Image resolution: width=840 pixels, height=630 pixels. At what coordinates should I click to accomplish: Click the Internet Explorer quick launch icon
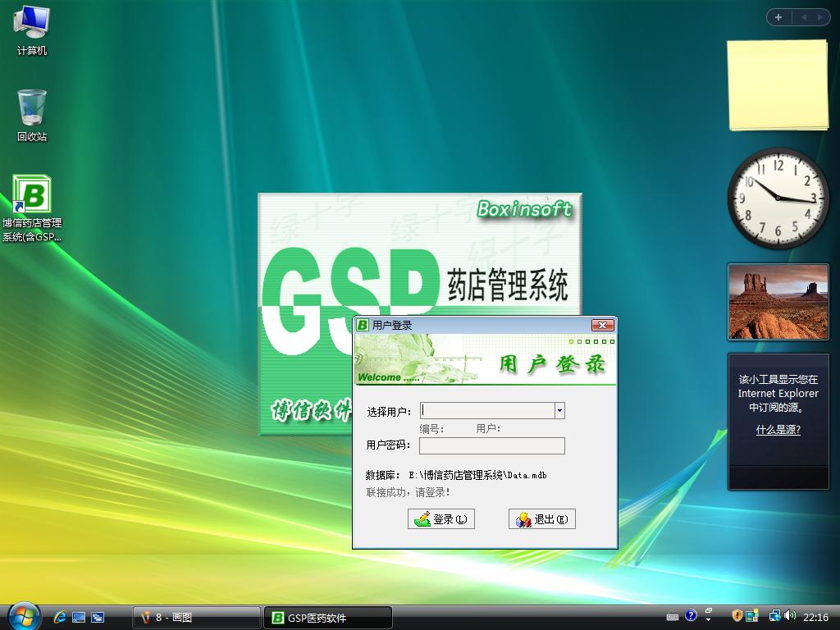pos(60,617)
